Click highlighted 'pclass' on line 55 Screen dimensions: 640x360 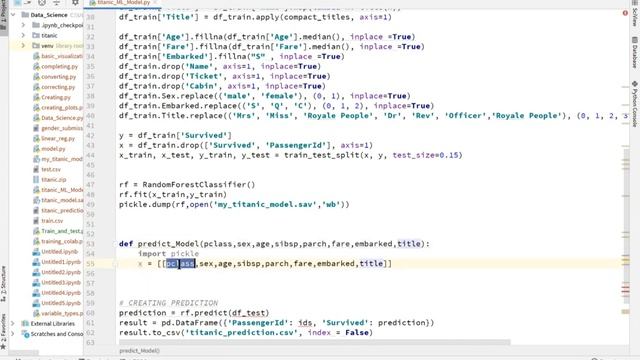pos(180,263)
